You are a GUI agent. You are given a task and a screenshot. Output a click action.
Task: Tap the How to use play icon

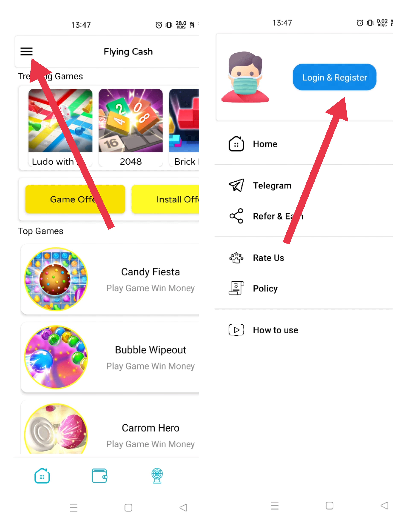click(236, 330)
